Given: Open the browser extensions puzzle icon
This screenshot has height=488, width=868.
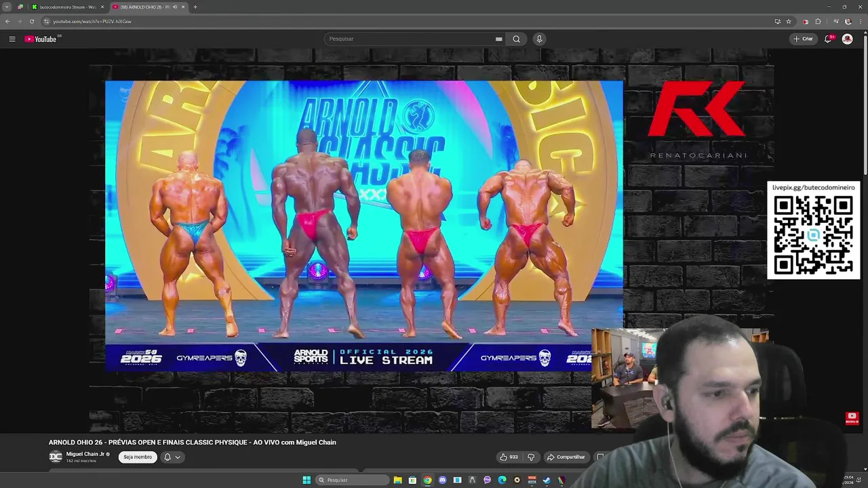Looking at the screenshot, I should 818,22.
